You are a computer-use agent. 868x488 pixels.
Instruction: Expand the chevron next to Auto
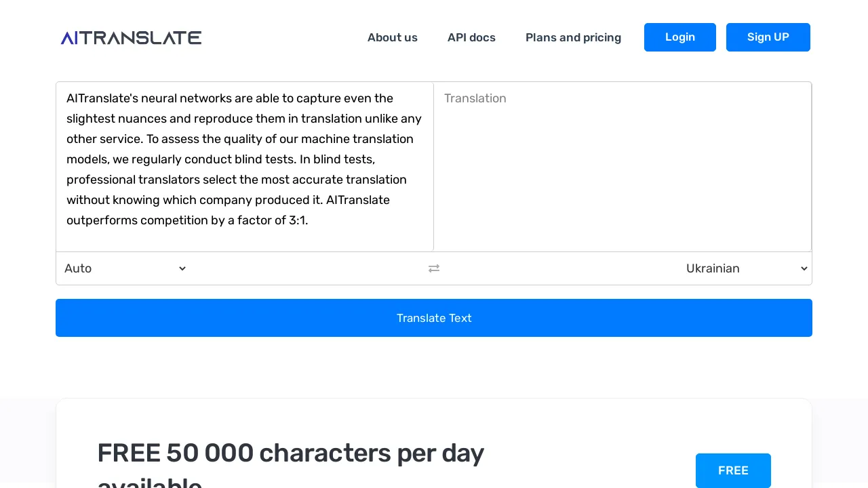[182, 268]
